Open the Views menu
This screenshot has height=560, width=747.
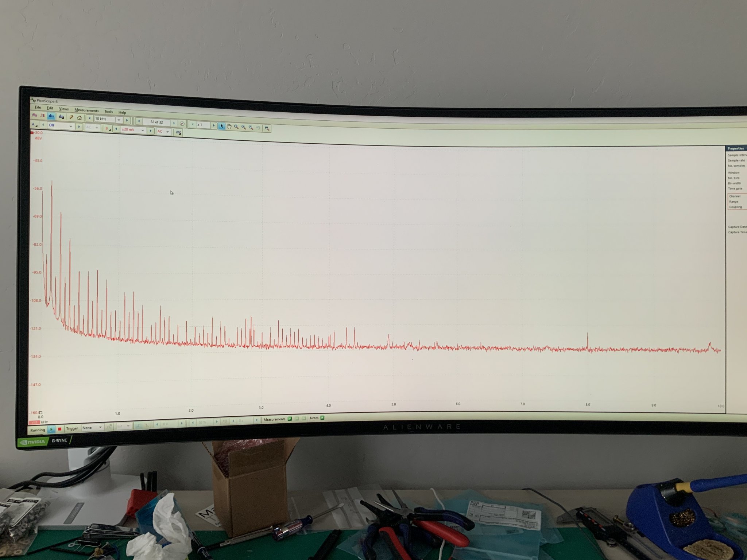click(63, 109)
